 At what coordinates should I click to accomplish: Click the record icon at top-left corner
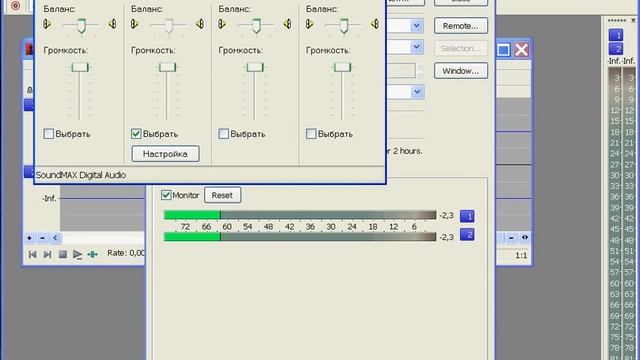tap(16, 6)
